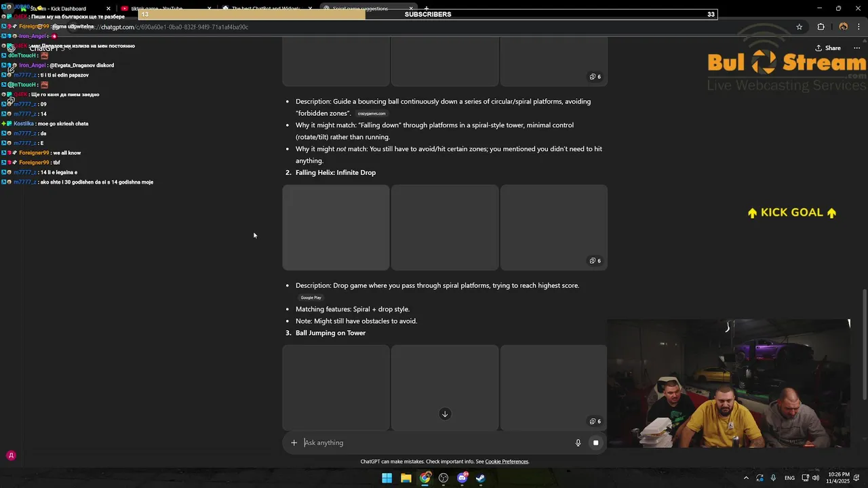
Task: Open the Chrome profile avatar
Action: [843, 27]
